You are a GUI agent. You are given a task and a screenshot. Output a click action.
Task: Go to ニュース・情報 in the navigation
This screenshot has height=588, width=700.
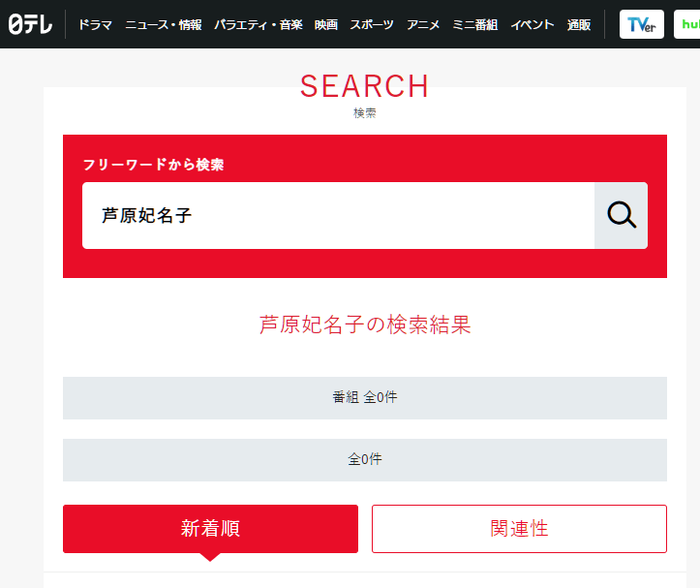pos(164,24)
